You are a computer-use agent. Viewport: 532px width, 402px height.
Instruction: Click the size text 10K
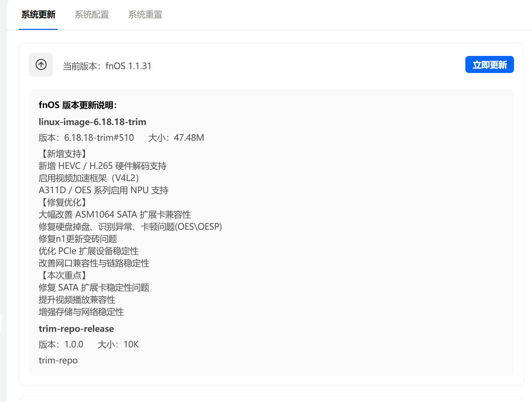tap(131, 344)
